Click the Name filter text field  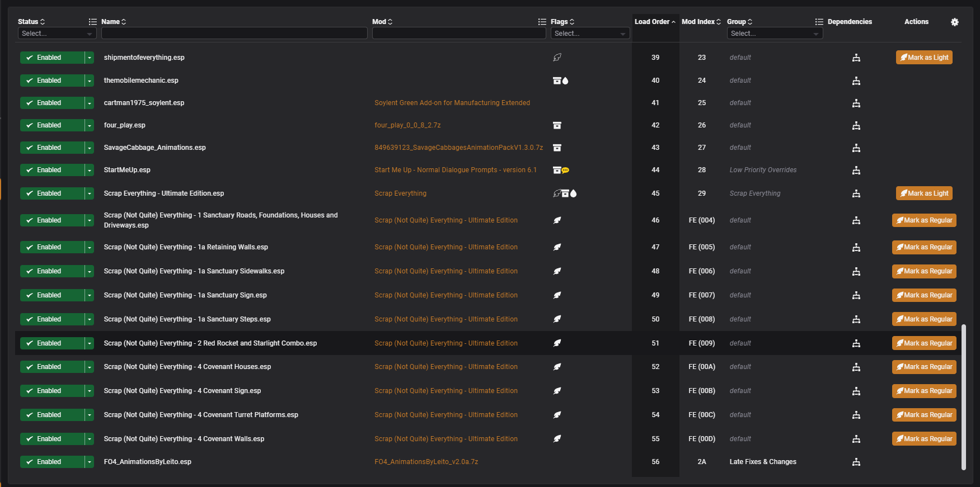point(234,34)
